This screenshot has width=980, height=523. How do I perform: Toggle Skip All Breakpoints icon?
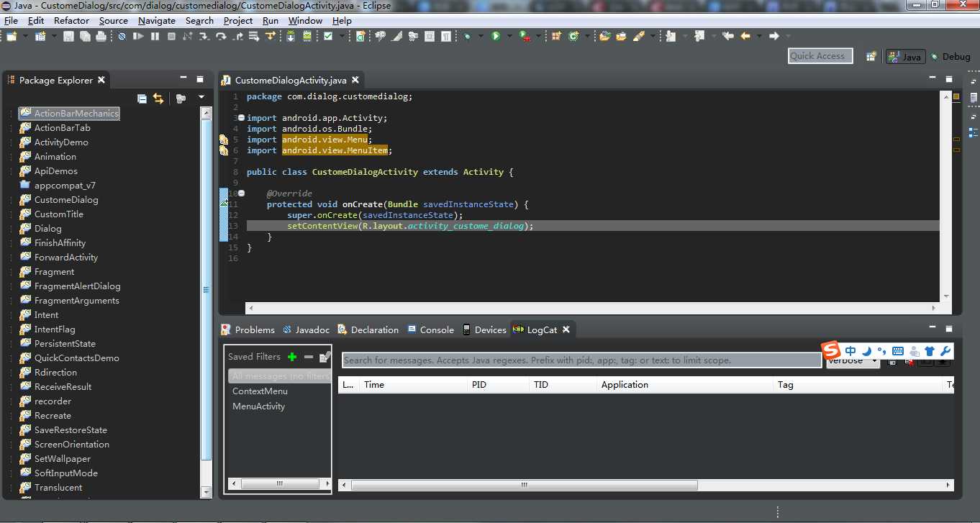pos(122,36)
